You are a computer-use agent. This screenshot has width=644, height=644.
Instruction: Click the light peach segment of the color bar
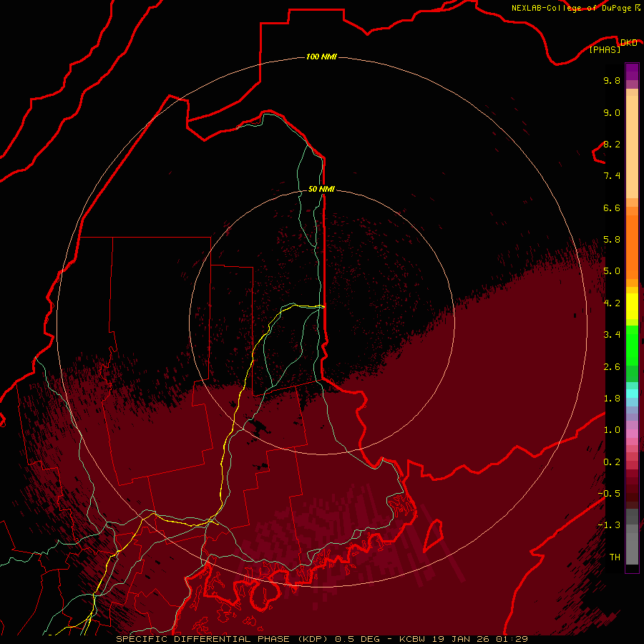(632, 147)
